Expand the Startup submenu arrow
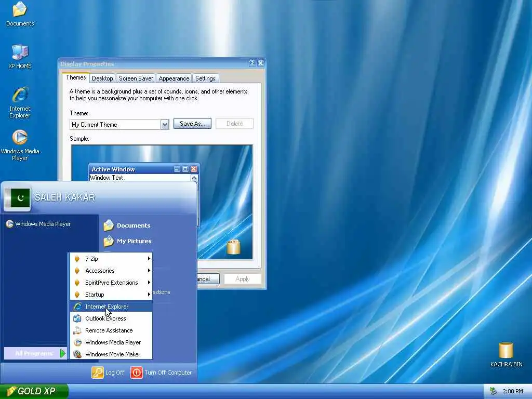This screenshot has width=532, height=399. 149,294
